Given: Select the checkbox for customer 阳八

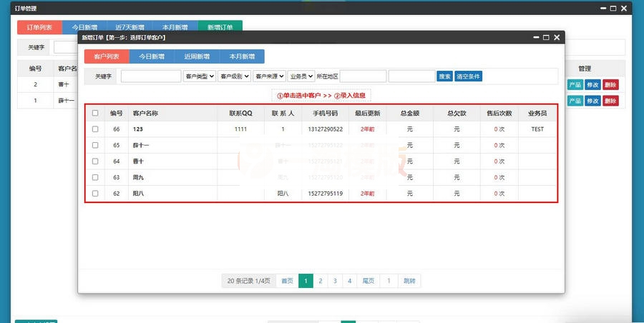Looking at the screenshot, I should 95,194.
